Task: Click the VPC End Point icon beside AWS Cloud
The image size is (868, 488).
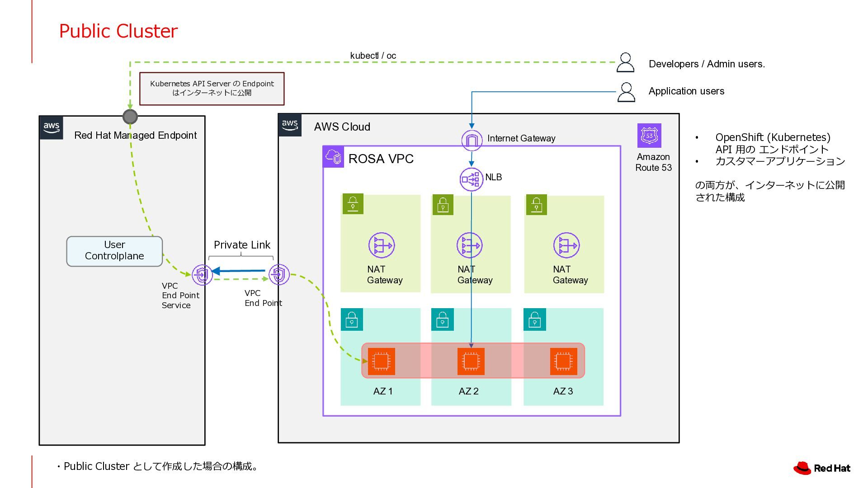Action: 279,274
